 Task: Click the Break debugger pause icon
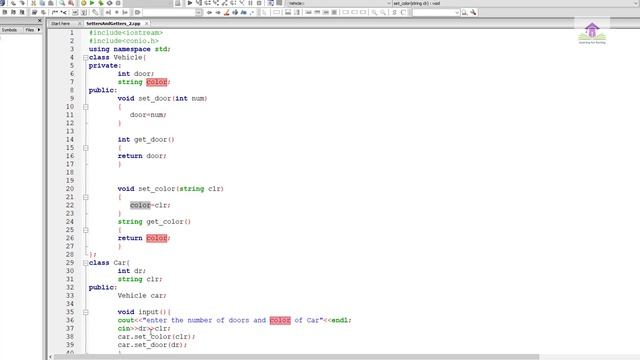tap(250, 3)
